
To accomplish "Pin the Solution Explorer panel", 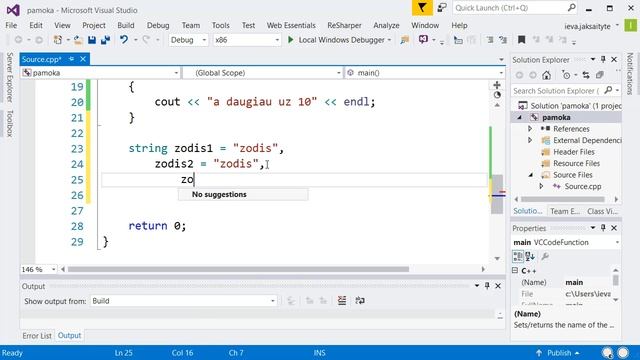I will [x=603, y=60].
